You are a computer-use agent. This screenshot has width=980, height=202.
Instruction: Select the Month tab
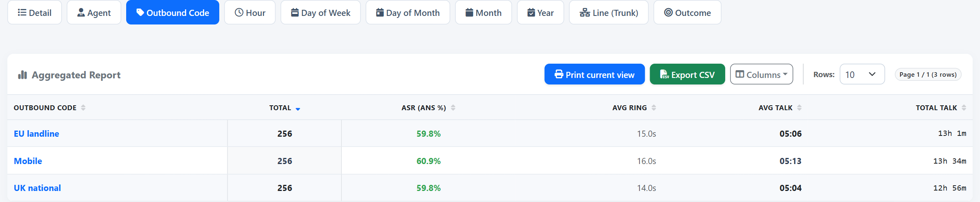coord(483,13)
